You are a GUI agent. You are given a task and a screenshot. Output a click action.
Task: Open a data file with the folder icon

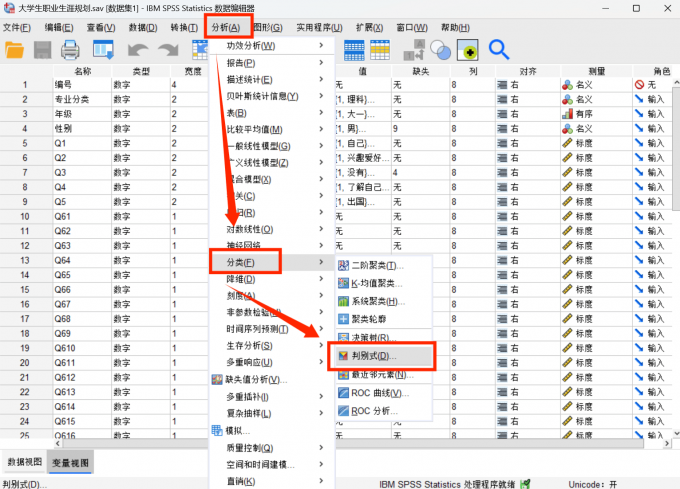tap(14, 50)
